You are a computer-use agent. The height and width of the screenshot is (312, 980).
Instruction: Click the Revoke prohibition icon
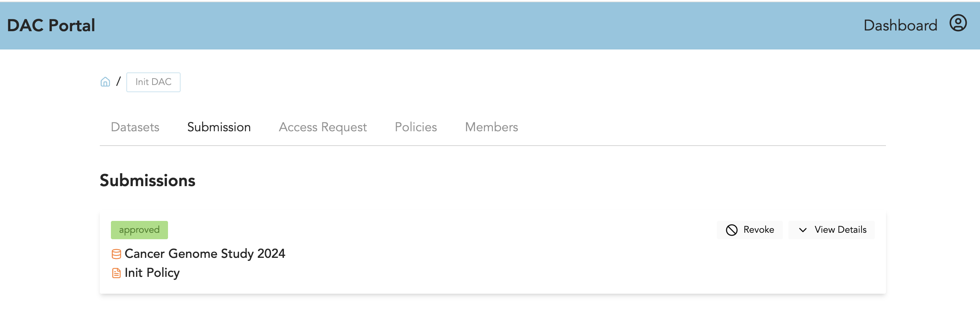tap(731, 230)
